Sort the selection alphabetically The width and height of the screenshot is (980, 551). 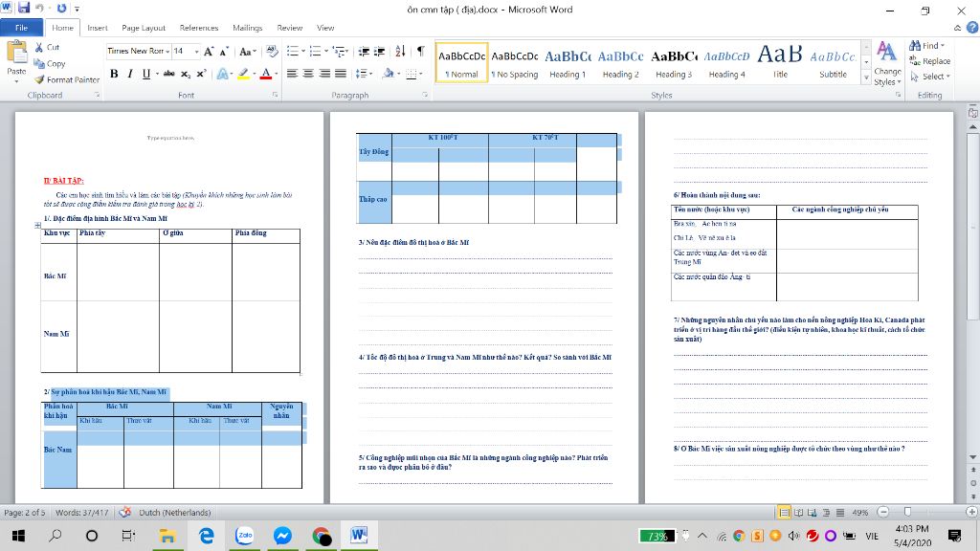tap(400, 52)
